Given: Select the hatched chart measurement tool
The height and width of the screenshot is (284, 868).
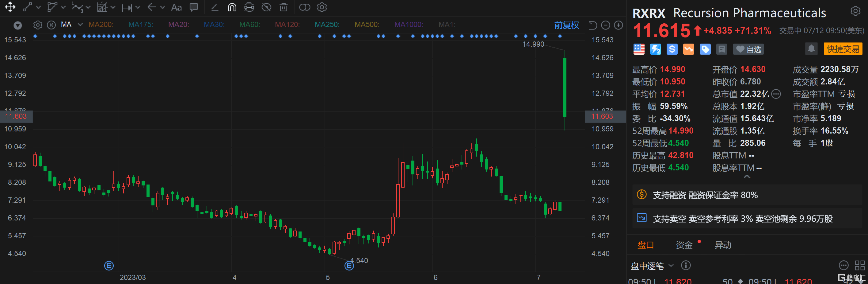Looking at the screenshot, I should pyautogui.click(x=102, y=7).
